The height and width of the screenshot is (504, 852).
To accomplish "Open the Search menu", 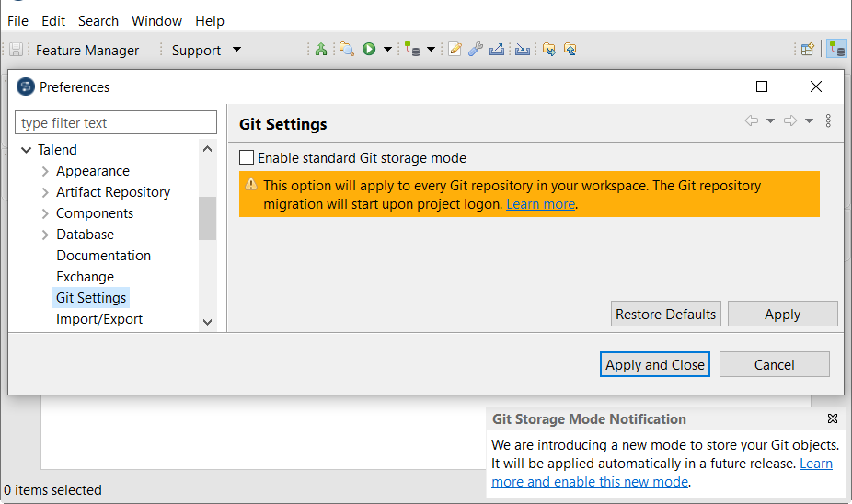I will tap(98, 20).
